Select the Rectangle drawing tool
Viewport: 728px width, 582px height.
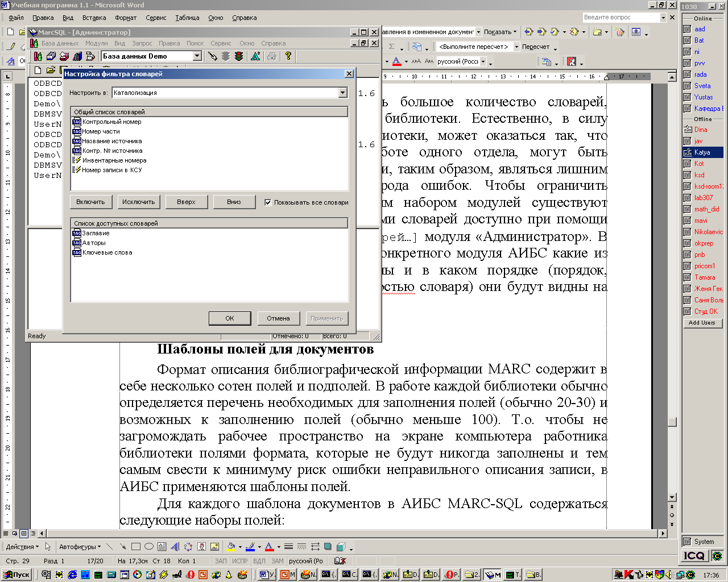coord(136,547)
